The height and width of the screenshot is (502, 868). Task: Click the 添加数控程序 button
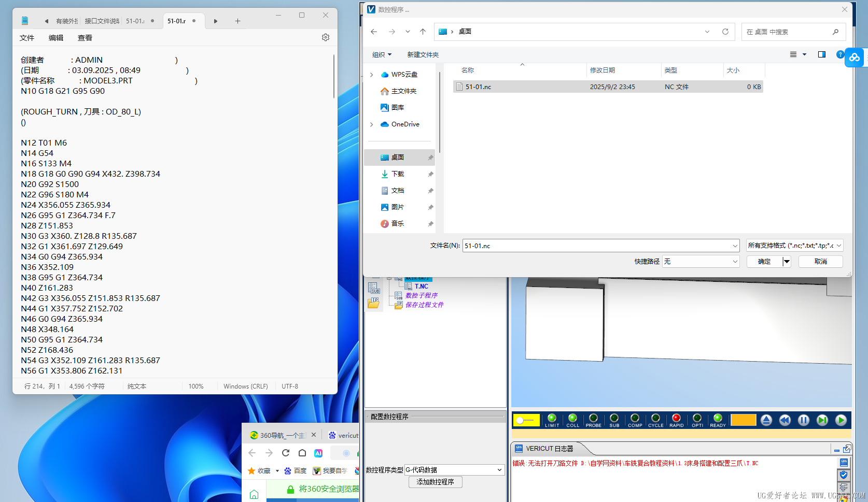pyautogui.click(x=435, y=482)
